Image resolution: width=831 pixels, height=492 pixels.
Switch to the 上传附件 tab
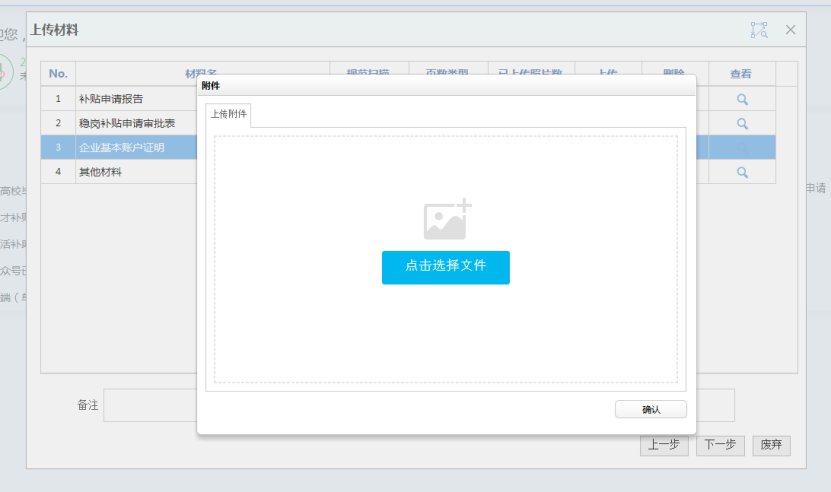coord(228,115)
